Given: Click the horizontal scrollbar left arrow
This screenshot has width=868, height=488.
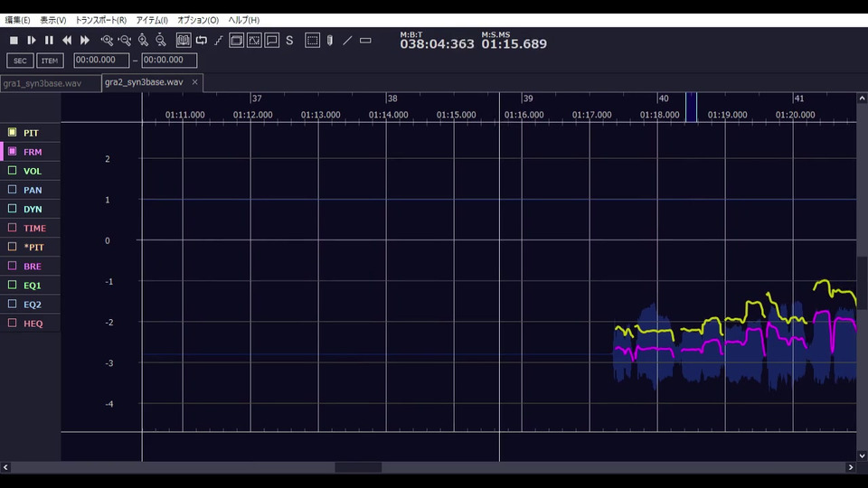Looking at the screenshot, I should click(5, 467).
